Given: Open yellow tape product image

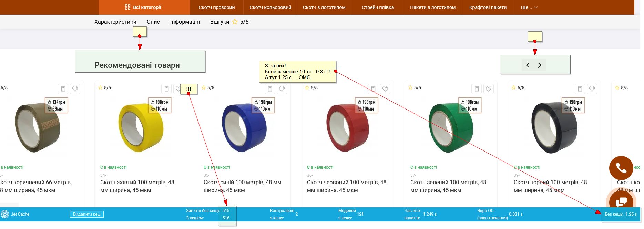Looking at the screenshot, I should coord(141,128).
